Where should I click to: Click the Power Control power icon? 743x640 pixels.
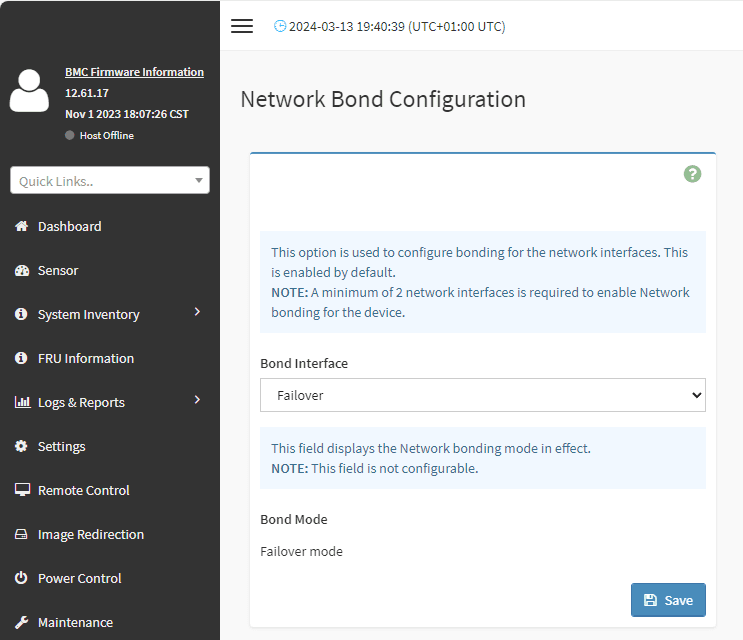click(x=21, y=578)
